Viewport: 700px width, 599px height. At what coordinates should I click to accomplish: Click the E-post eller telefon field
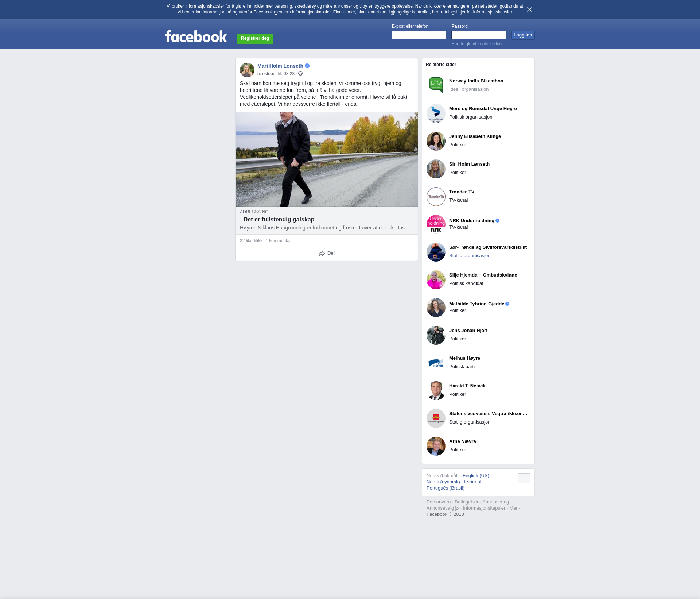click(x=419, y=35)
